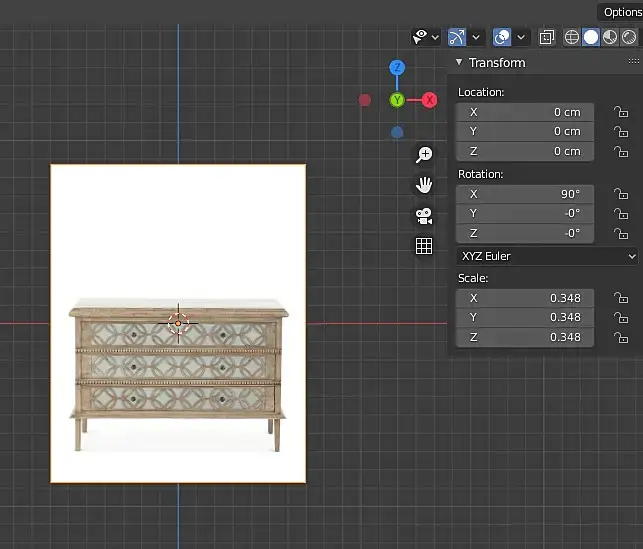Screen dimensions: 643x549
Task: Toggle viewport gizmos display button
Action: [456, 37]
